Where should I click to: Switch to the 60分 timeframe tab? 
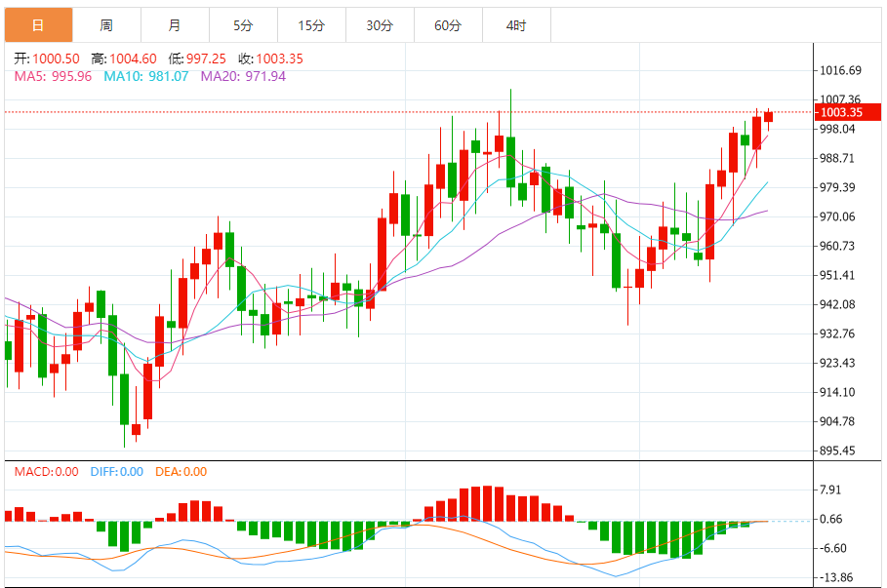(x=449, y=25)
